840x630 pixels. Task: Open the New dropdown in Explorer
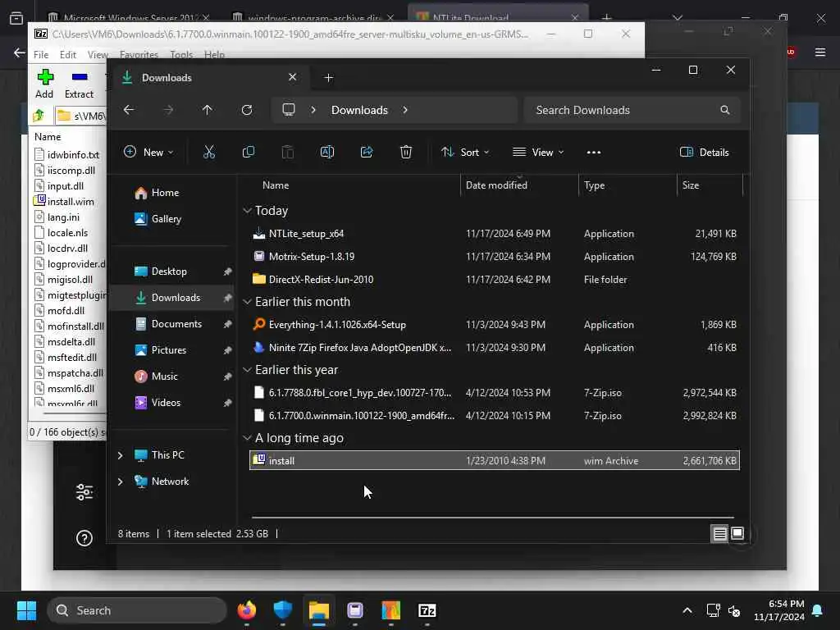point(148,152)
